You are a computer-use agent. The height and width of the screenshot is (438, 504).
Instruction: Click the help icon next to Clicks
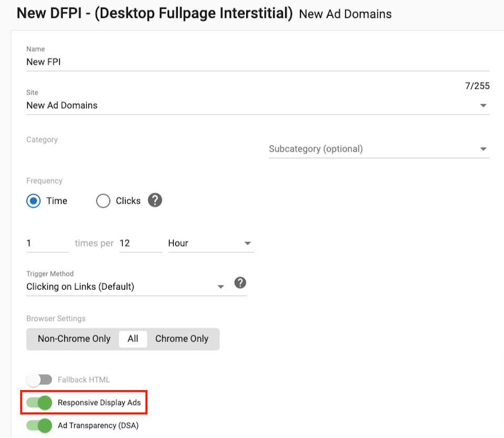155,200
